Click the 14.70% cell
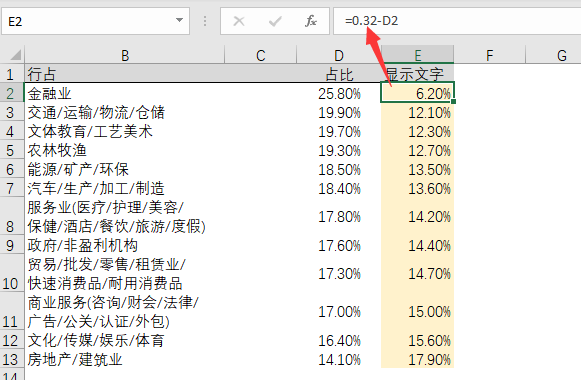 coord(418,274)
